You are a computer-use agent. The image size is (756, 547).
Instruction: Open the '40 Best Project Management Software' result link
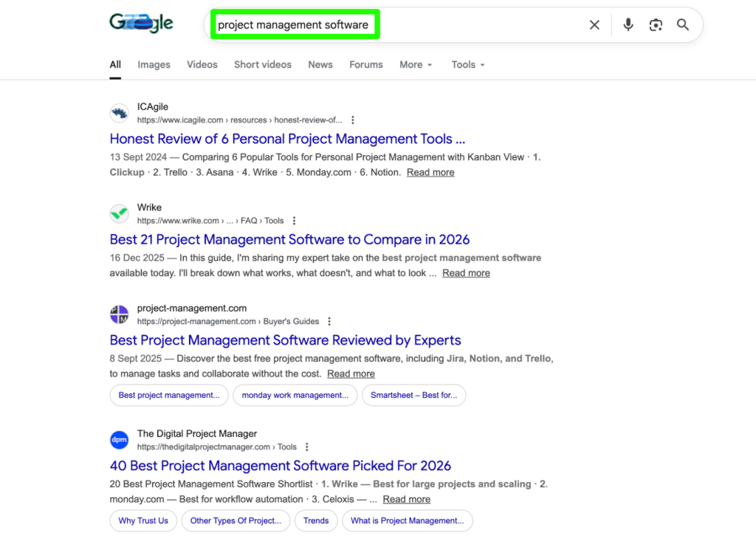click(x=280, y=466)
